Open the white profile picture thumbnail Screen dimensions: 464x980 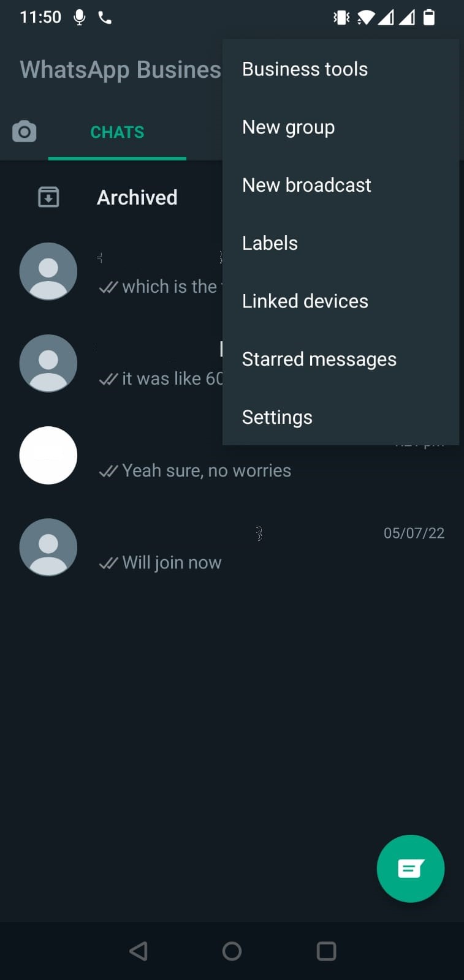pyautogui.click(x=48, y=455)
